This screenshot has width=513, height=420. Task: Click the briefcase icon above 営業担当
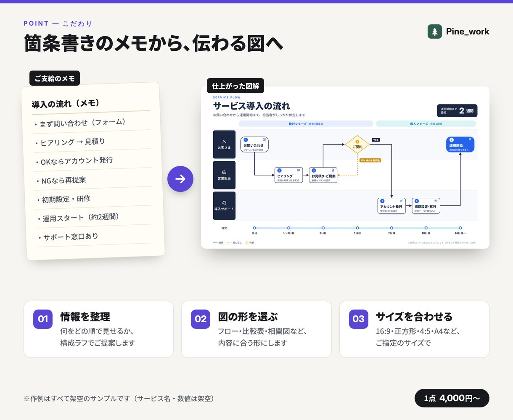point(224,172)
